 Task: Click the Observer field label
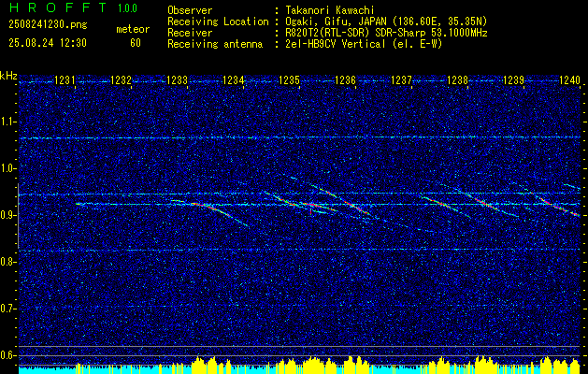[190, 10]
